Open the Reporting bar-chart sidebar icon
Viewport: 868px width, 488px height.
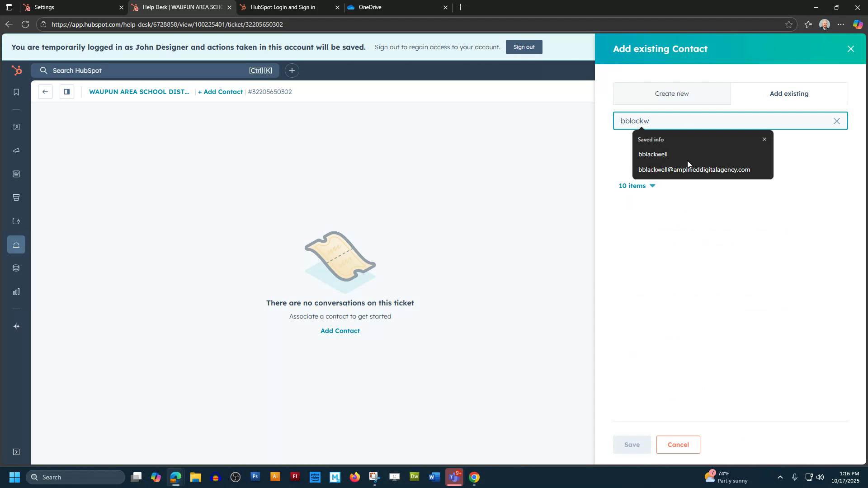(x=16, y=291)
